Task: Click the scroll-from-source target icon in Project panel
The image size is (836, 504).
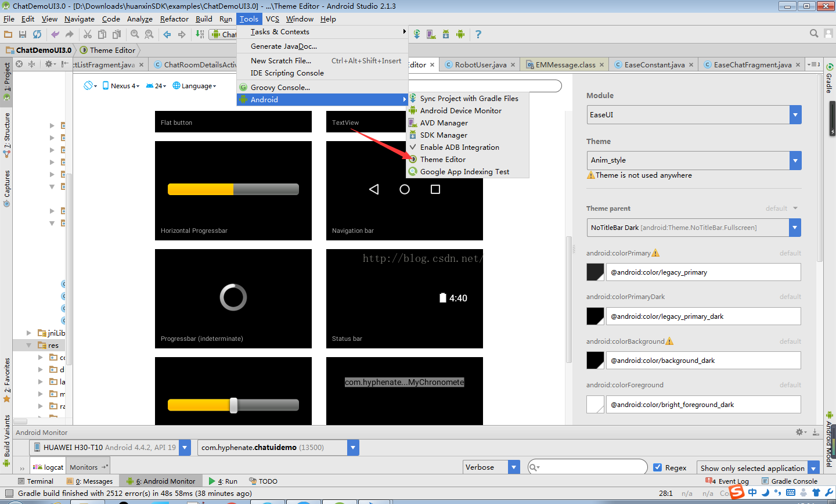Action: (x=19, y=64)
